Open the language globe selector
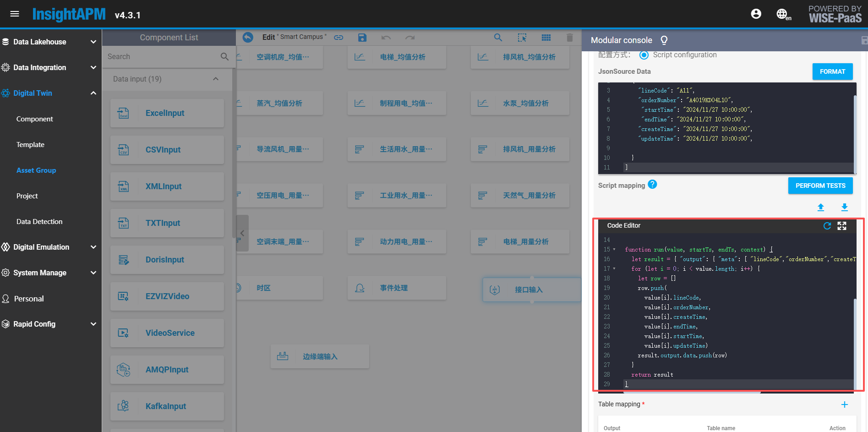The width and height of the screenshot is (868, 432). [x=782, y=14]
